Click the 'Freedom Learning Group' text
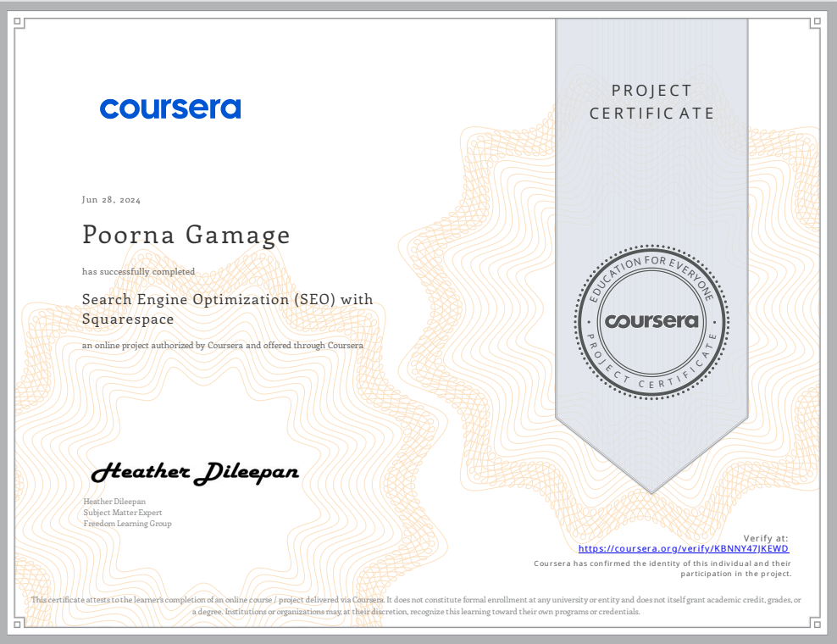Viewport: 837px width, 644px height. 127,524
